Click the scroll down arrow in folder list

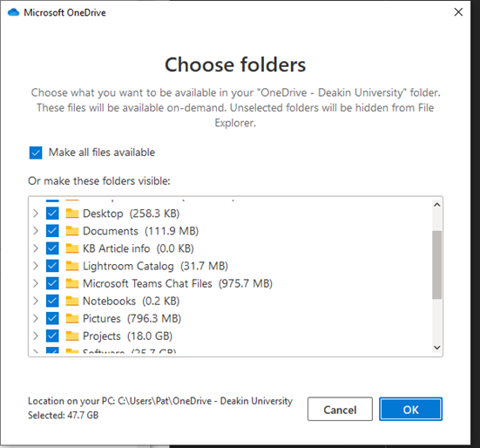coord(436,348)
